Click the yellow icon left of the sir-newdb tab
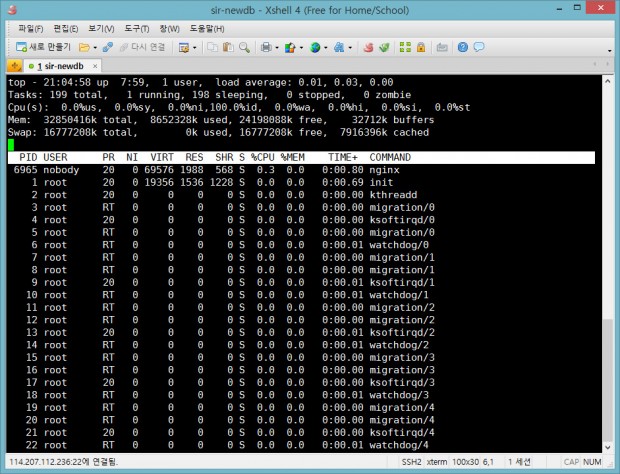The image size is (620, 474). pos(14,65)
